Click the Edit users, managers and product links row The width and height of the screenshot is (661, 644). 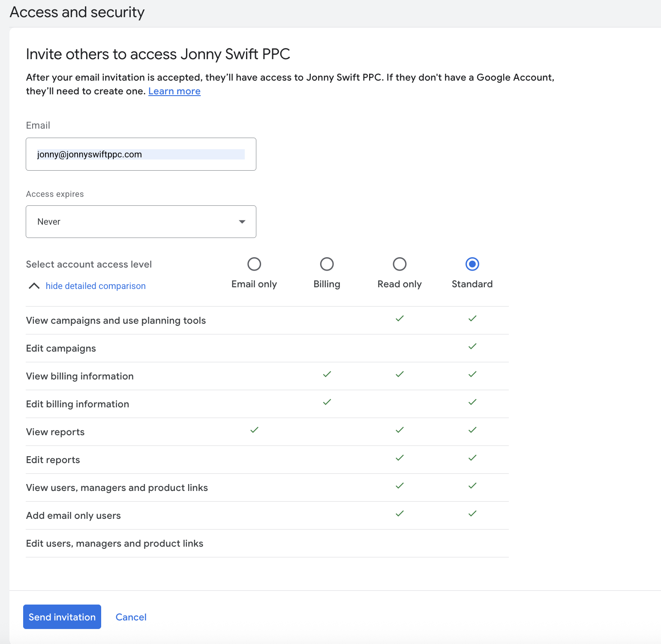pos(114,543)
